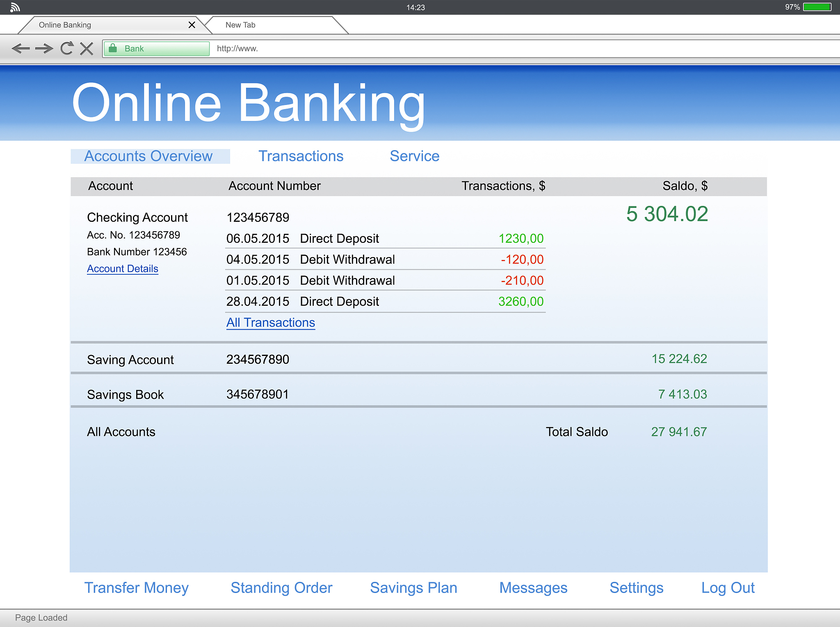Image resolution: width=840 pixels, height=627 pixels.
Task: Click the All Accounts label
Action: (121, 432)
